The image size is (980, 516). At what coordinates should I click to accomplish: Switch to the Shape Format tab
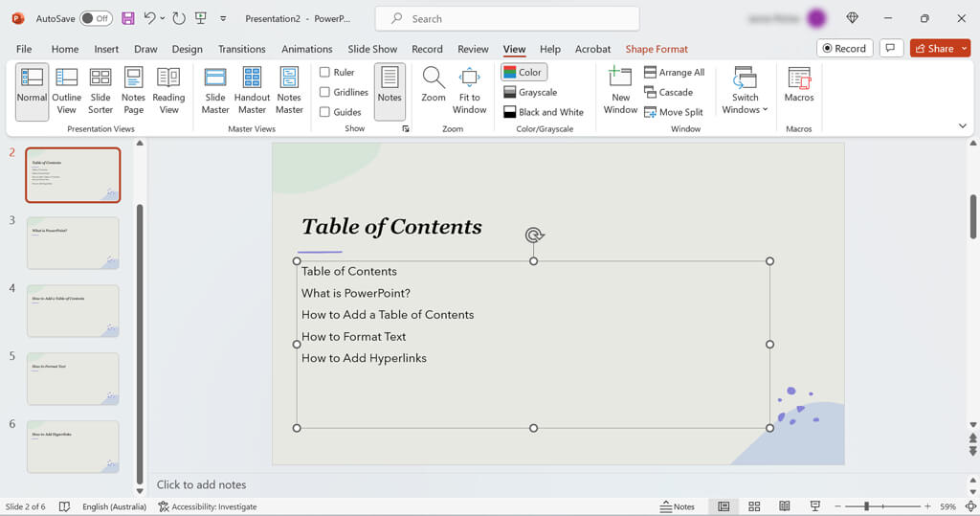(657, 49)
